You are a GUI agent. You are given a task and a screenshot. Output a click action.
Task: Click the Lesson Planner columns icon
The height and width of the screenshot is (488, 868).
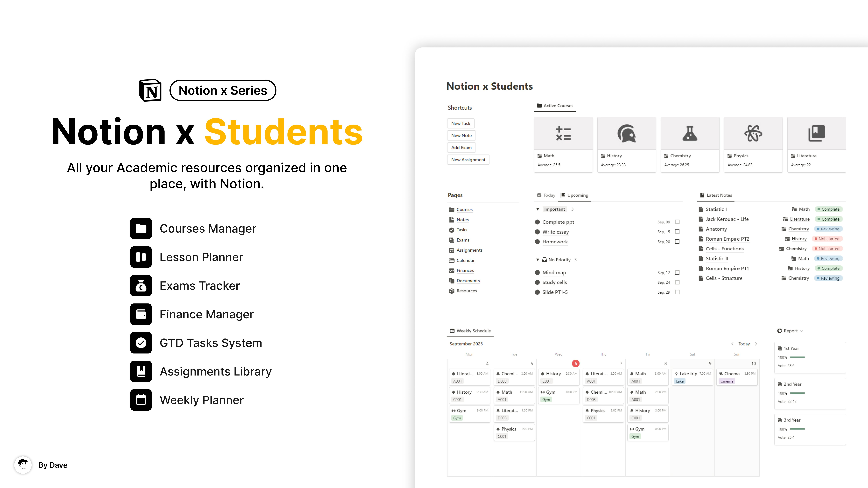141,257
